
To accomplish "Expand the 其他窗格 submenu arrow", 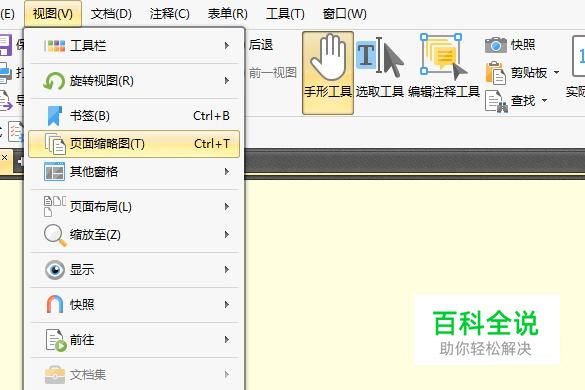I will coord(227,172).
